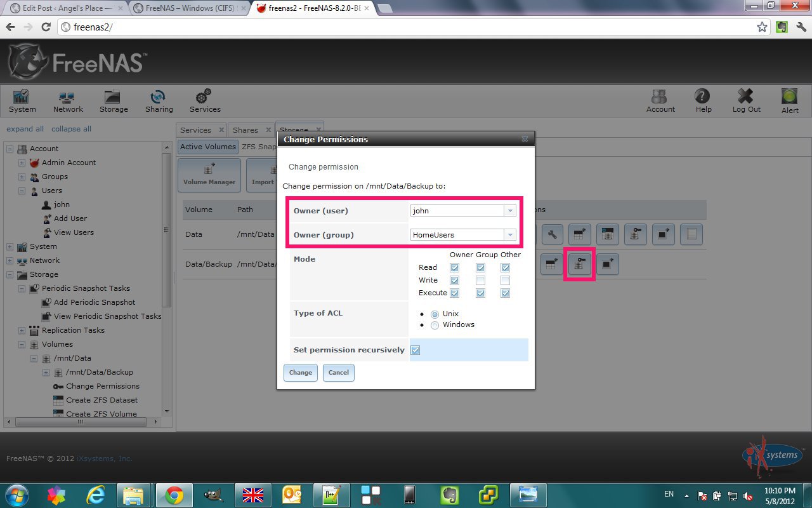812x508 pixels.
Task: Click the Evernote extension icon in Chrome
Action: [782, 27]
